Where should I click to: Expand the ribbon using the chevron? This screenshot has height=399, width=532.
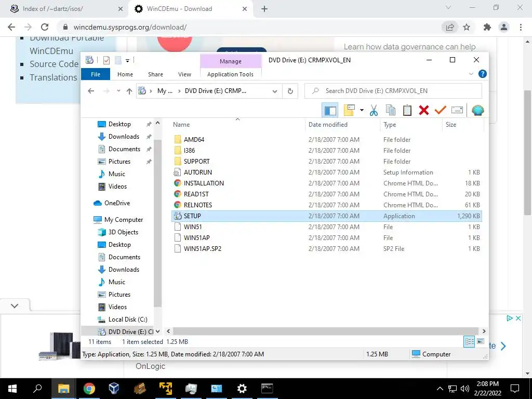471,74
